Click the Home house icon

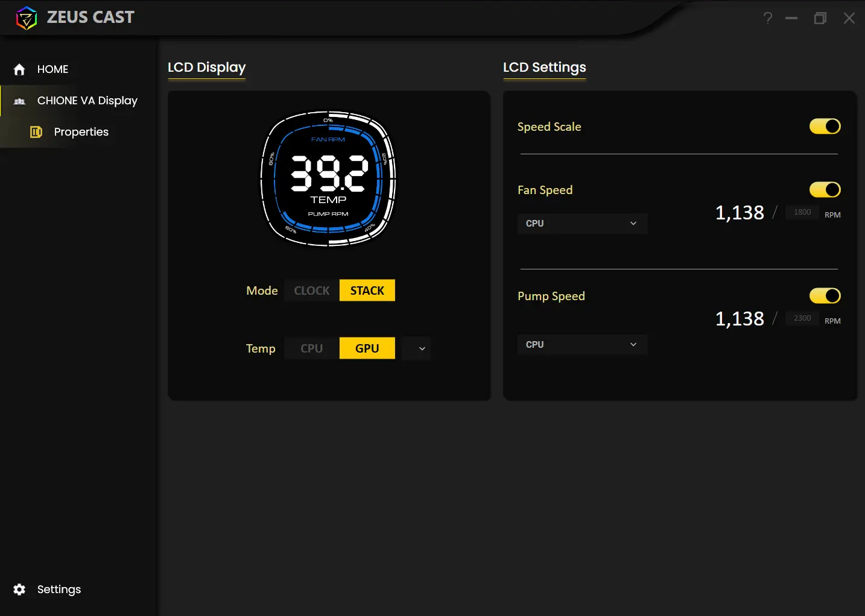(19, 69)
